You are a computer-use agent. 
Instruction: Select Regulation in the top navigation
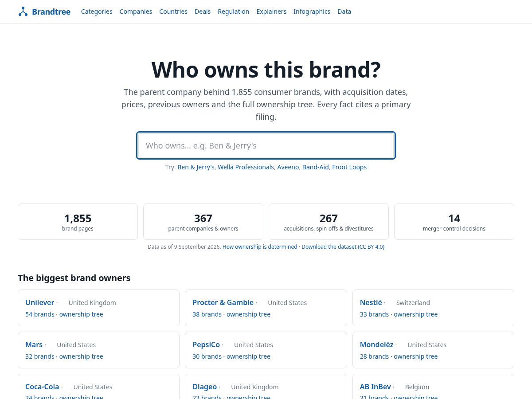[233, 12]
